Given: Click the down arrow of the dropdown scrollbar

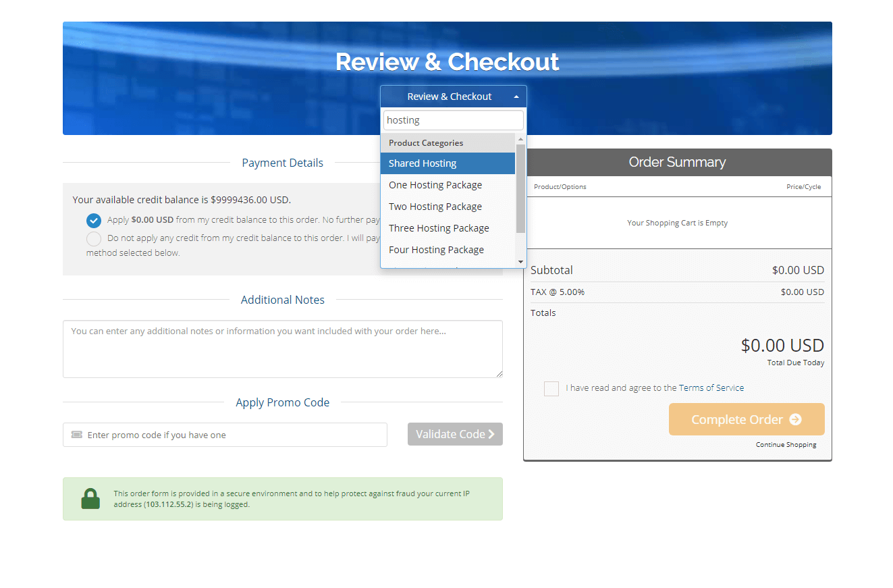Looking at the screenshot, I should click(520, 262).
